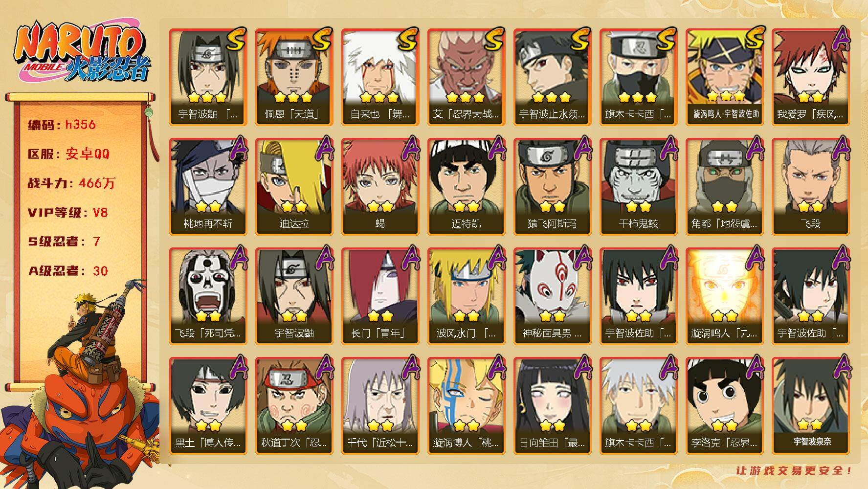Select the 编码: h356 text
868x489 pixels.
[62, 125]
